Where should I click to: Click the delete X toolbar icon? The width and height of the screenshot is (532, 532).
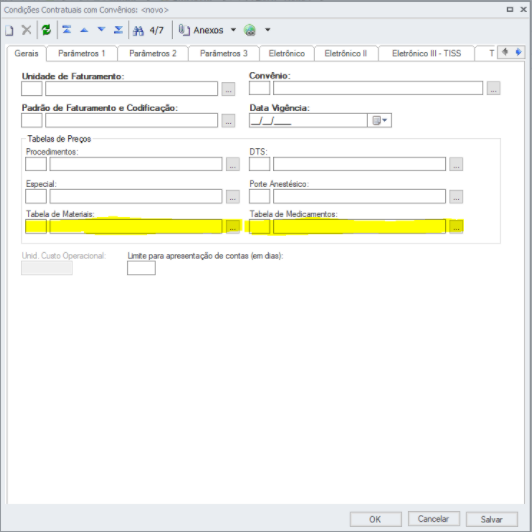(26, 30)
